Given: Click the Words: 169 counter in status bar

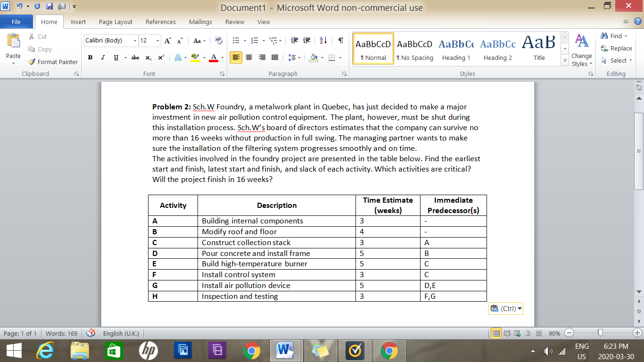Looking at the screenshot, I should pyautogui.click(x=61, y=333).
